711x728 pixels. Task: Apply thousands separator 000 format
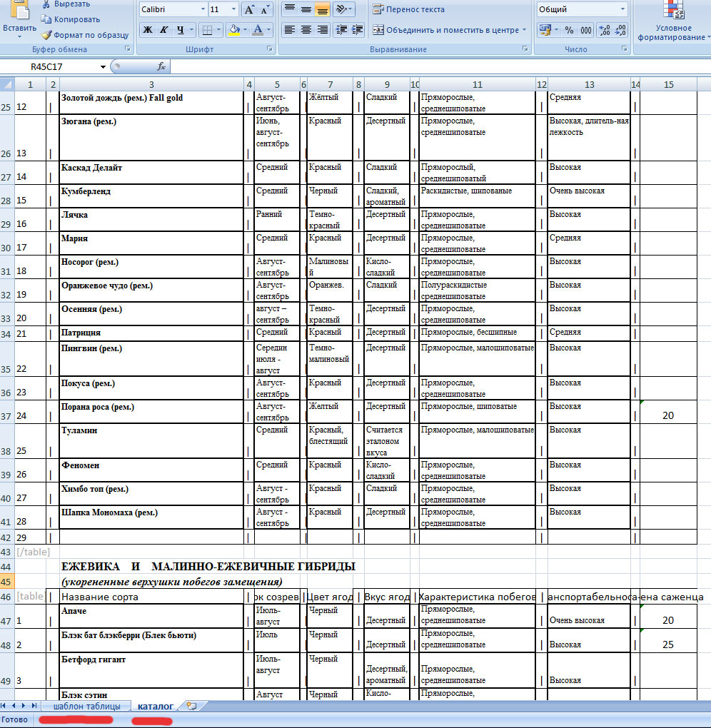pyautogui.click(x=586, y=30)
